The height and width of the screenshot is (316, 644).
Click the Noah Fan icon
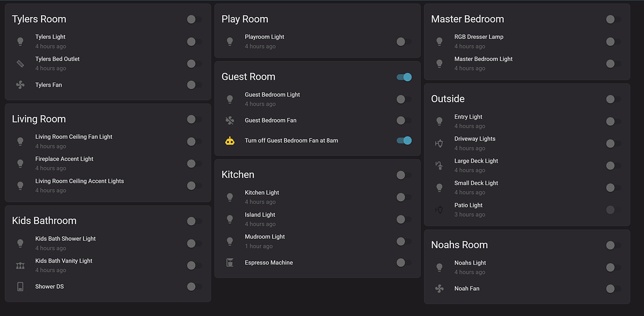pos(439,289)
